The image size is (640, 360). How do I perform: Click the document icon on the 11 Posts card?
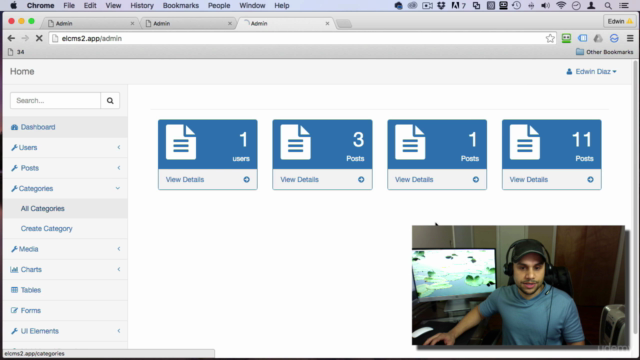coord(525,142)
